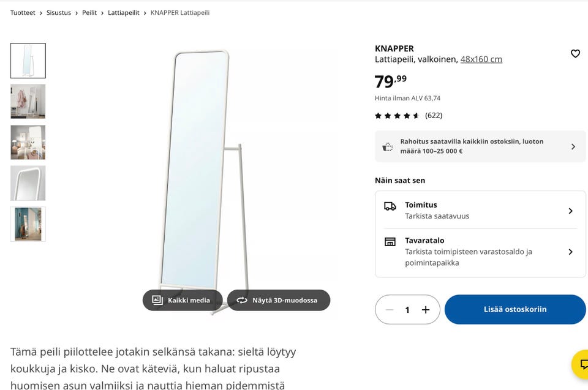Open the yellow chat bubble icon
Image resolution: width=588 pixels, height=390 pixels.
[582, 364]
